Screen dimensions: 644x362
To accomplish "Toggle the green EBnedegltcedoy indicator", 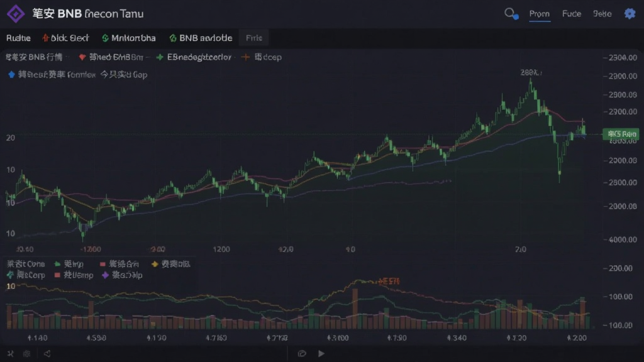I will click(x=160, y=57).
